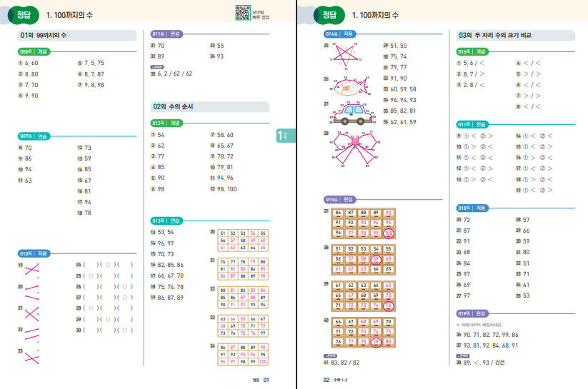Click the circled 79 in grid 40

375,342
